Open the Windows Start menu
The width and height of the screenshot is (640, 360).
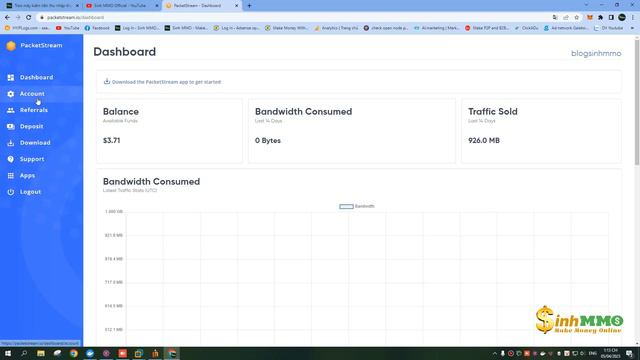pos(8,353)
